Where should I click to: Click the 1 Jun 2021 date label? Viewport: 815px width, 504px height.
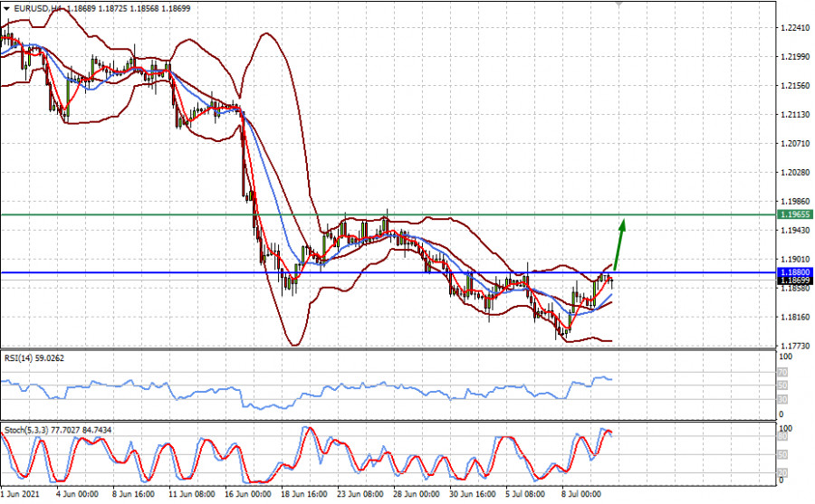[20, 495]
